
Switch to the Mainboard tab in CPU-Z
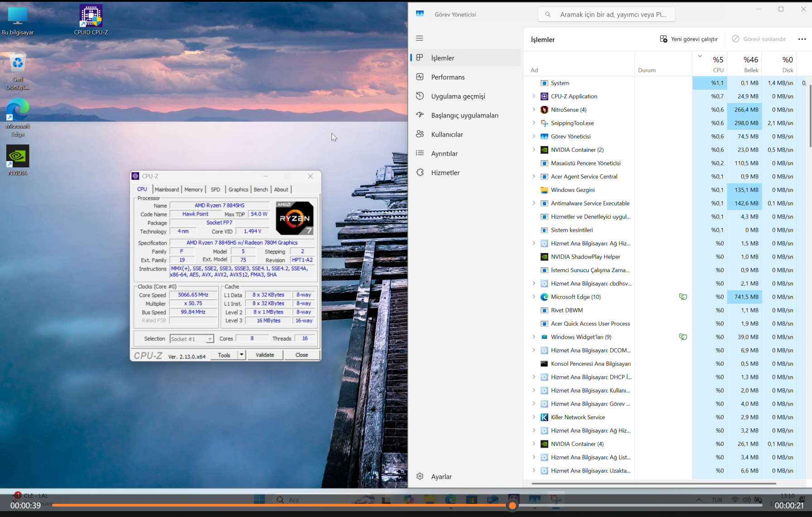(167, 190)
